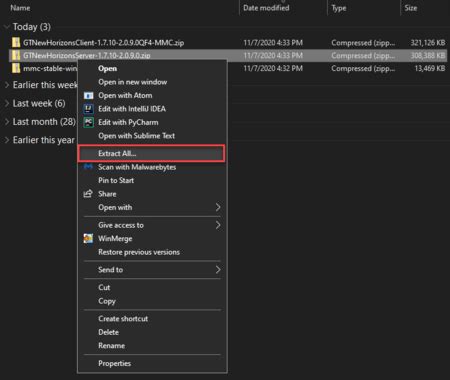Choose Open from the context menu
The width and height of the screenshot is (450, 380).
point(107,69)
